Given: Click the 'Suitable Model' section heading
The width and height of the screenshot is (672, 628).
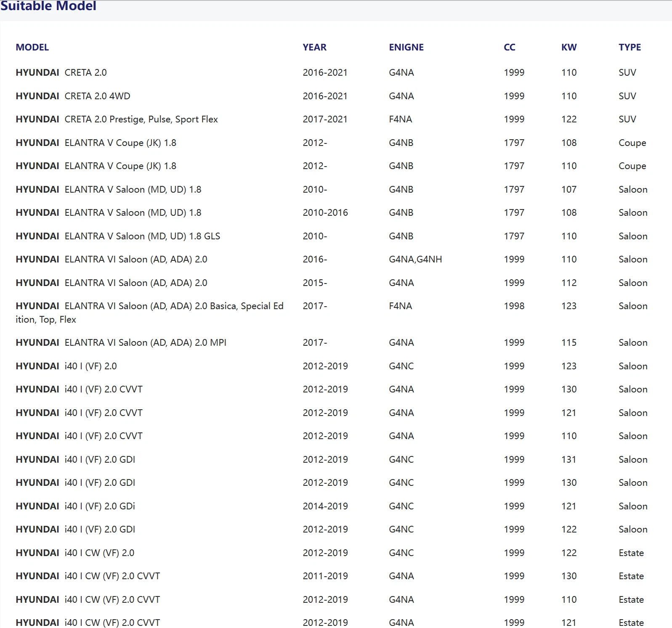Looking at the screenshot, I should click(48, 6).
